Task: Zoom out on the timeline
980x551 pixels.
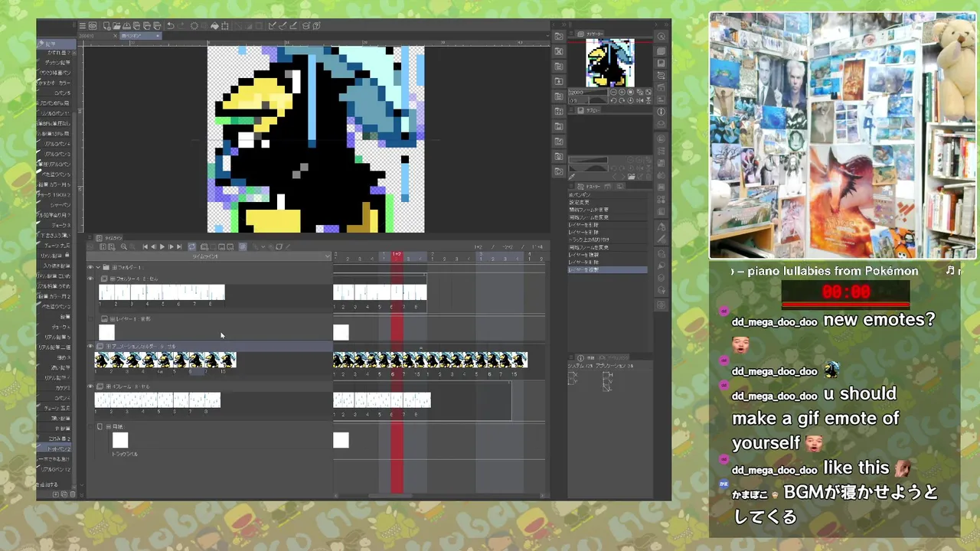Action: pos(124,246)
